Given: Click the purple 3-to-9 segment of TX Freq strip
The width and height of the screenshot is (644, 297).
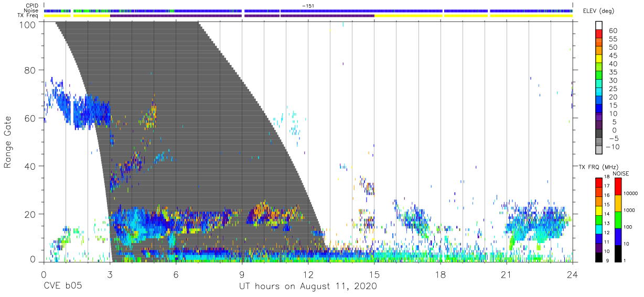Looking at the screenshot, I should click(176, 16).
